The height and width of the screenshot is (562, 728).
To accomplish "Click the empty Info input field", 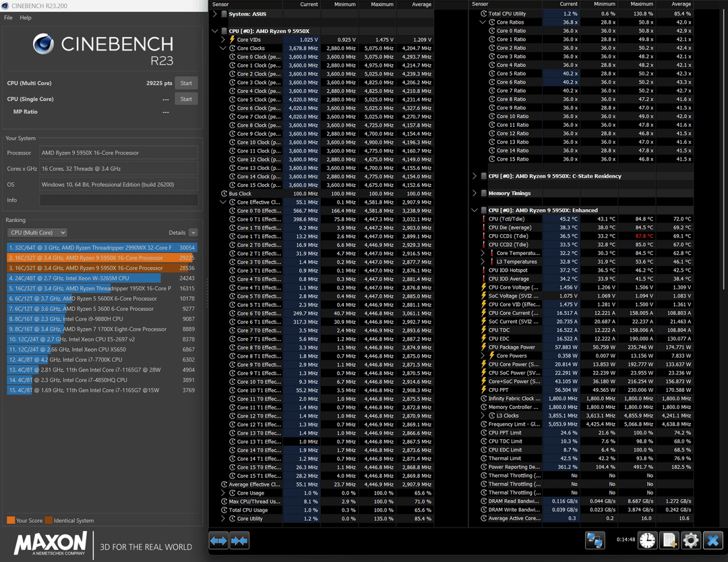I will (119, 200).
